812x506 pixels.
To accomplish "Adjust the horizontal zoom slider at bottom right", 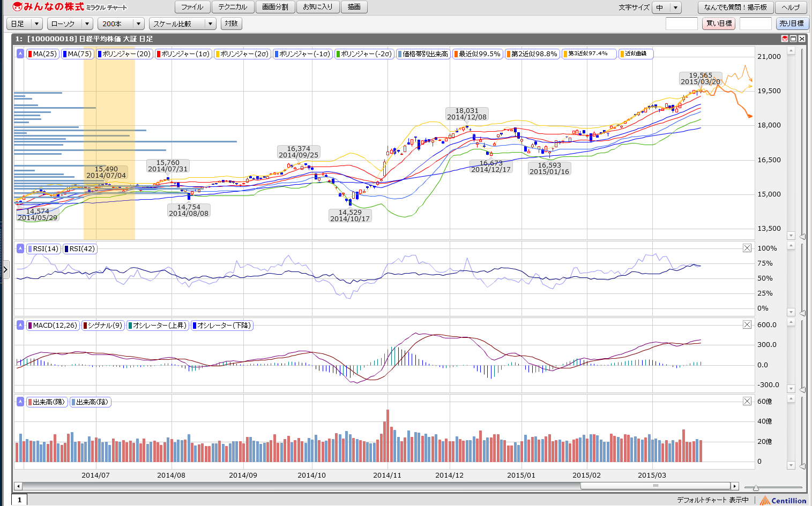I will point(756,488).
